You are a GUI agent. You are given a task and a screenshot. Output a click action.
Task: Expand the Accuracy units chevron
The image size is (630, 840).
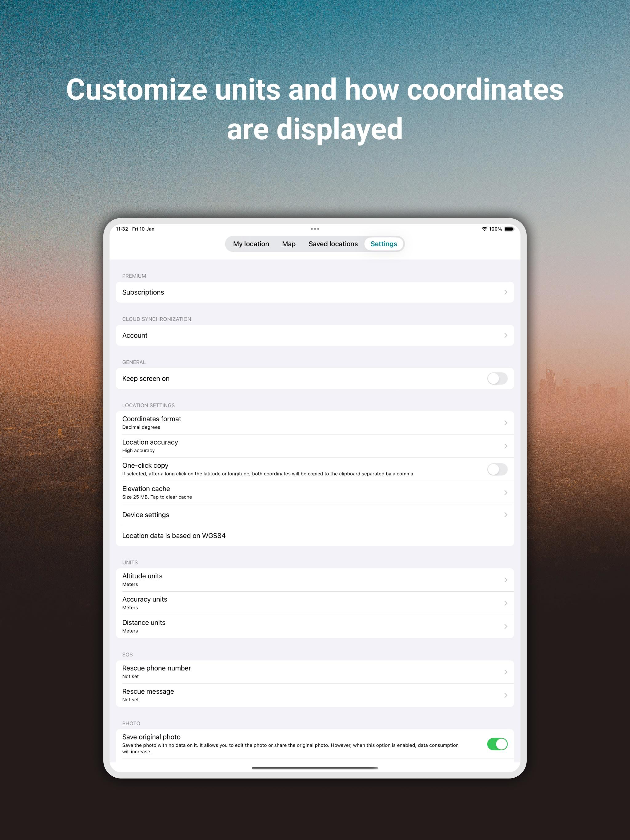(506, 603)
